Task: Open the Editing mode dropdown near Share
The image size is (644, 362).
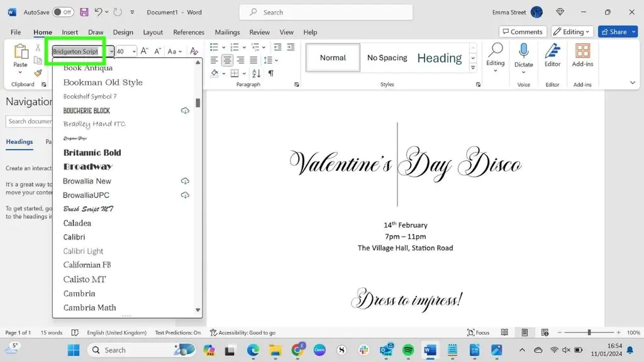Action: coord(572,31)
